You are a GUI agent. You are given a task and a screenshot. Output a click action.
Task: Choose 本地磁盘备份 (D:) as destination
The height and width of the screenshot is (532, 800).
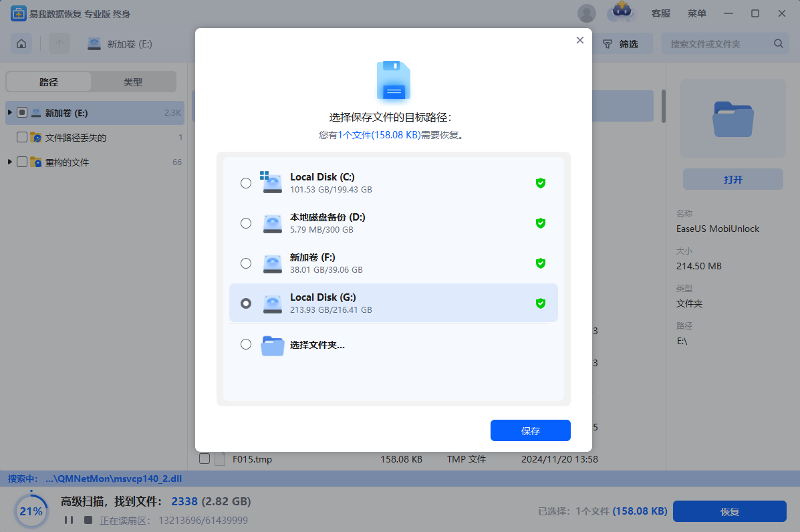(246, 223)
